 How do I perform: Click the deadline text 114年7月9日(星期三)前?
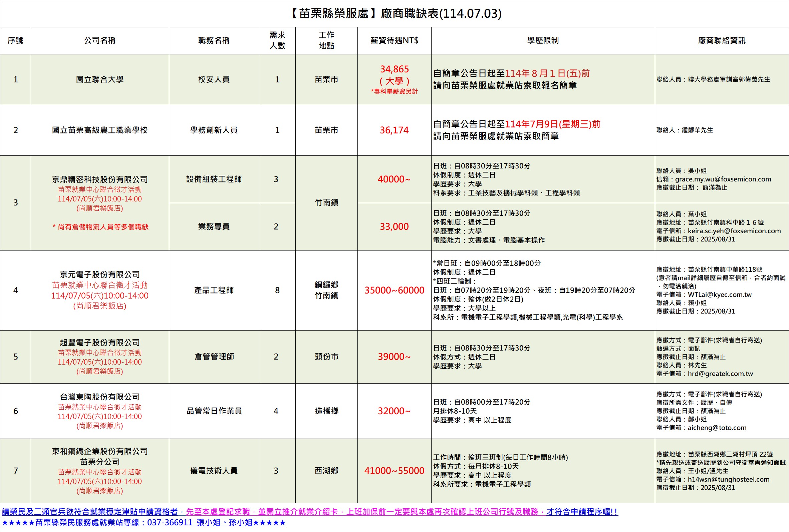(x=553, y=124)
